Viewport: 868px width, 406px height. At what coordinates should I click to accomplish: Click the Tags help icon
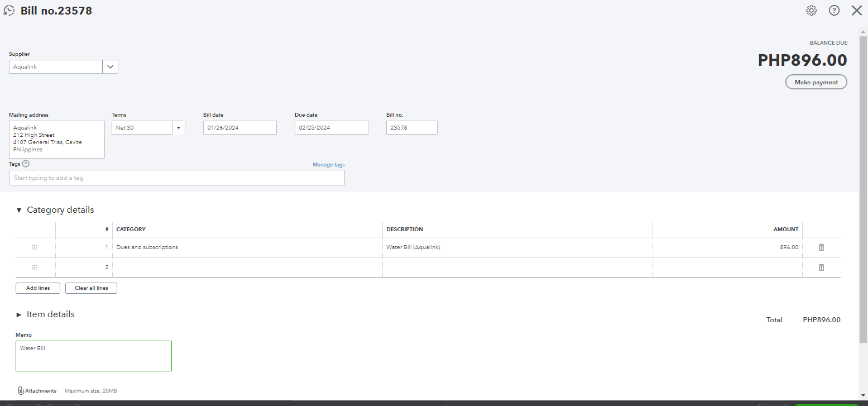(26, 164)
